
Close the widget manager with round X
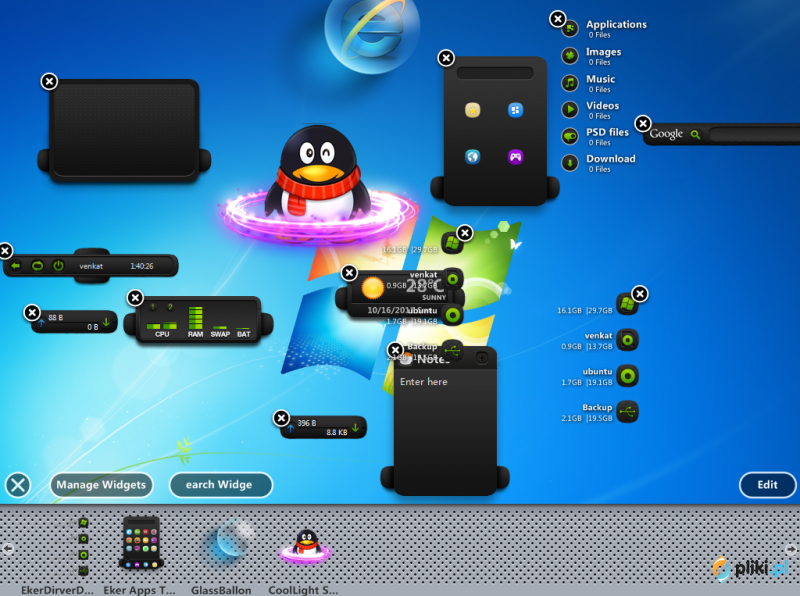18,485
